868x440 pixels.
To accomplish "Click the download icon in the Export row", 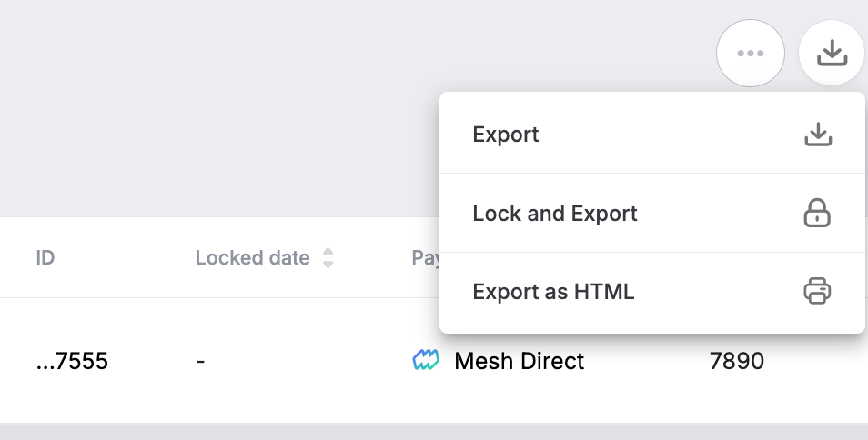I will 818,135.
